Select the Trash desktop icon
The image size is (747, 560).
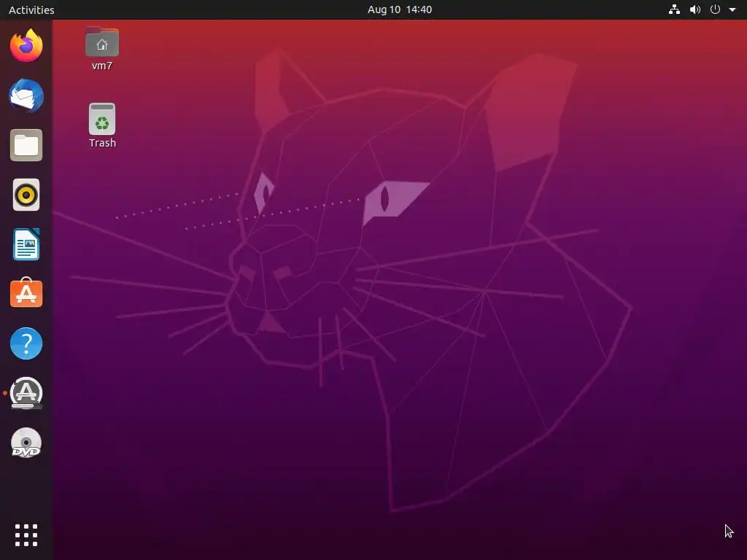(x=102, y=119)
